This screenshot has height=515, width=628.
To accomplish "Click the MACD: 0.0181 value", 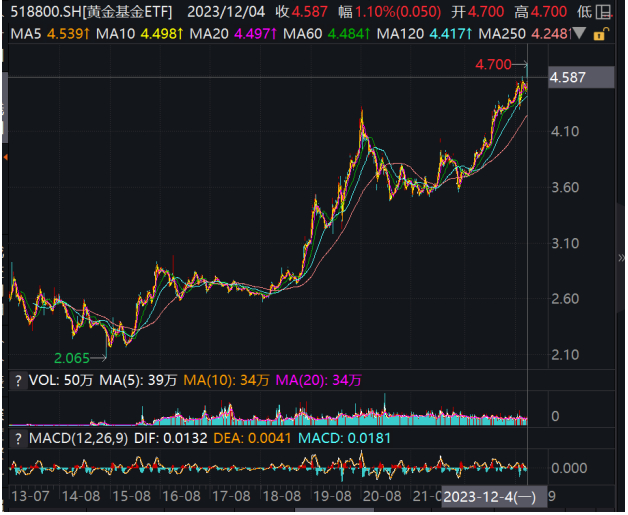I will pos(344,439).
